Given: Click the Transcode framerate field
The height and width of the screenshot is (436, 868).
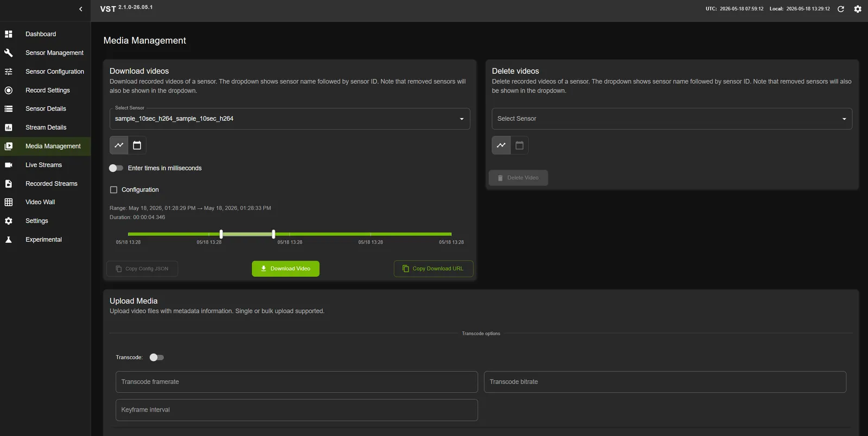Looking at the screenshot, I should (297, 382).
